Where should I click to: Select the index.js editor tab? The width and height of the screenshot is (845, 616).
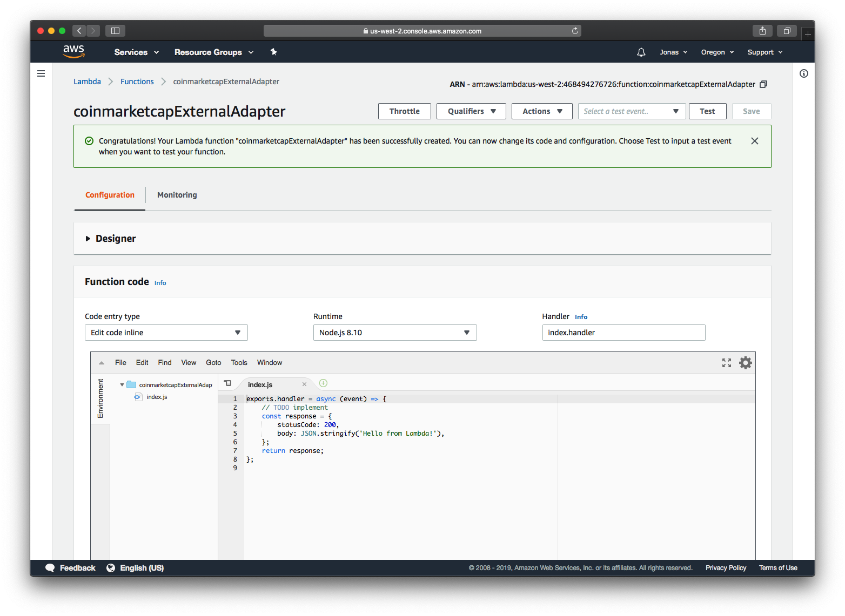260,384
